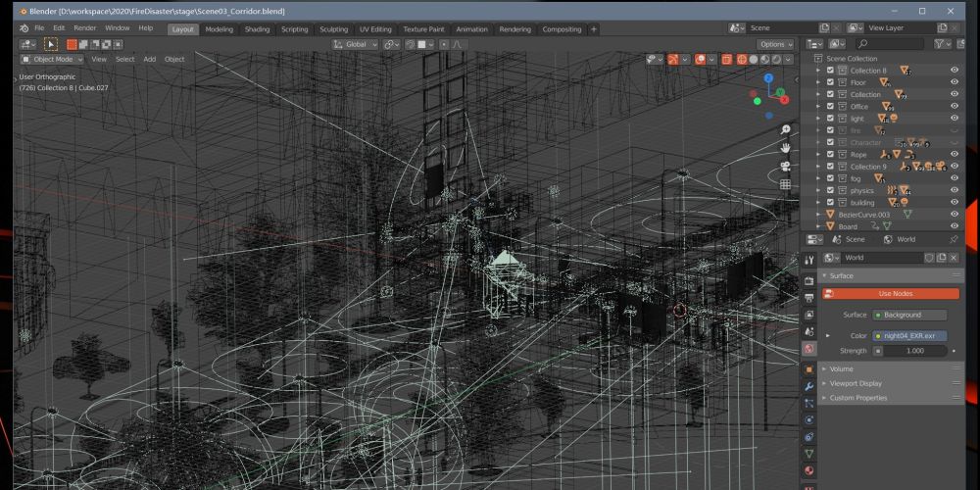Viewport: 980px width, 490px height.
Task: Open the Render properties tab icon
Action: 809,280
